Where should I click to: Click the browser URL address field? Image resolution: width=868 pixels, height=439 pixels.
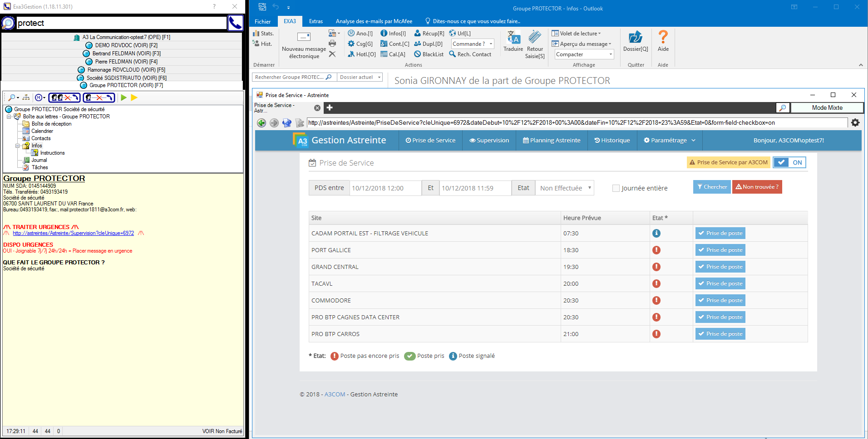577,122
